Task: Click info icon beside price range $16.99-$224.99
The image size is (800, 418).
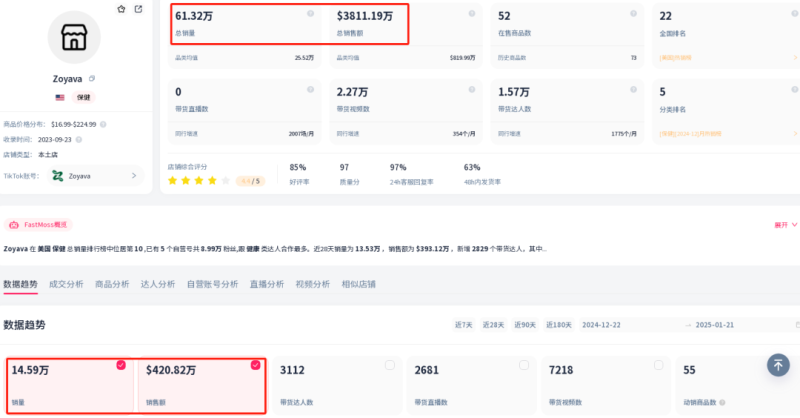Action: click(103, 125)
